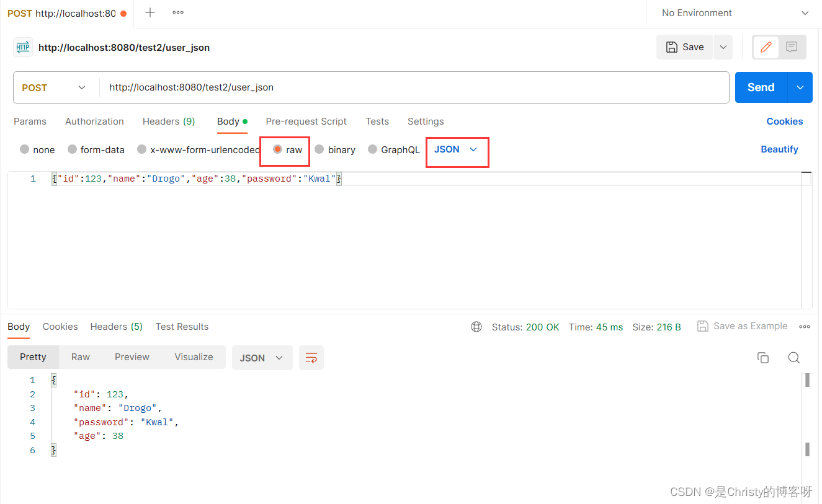Select the none body type radio
The image size is (822, 504).
24,149
